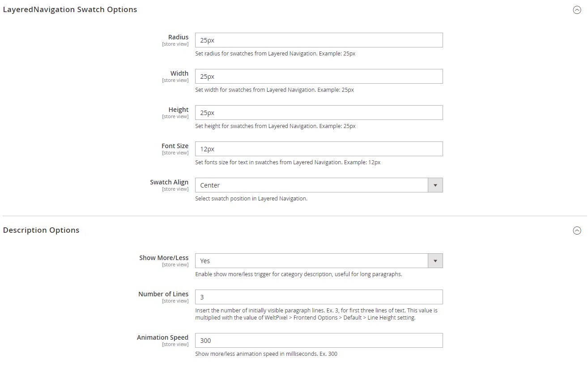Image resolution: width=588 pixels, height=367 pixels.
Task: Open the Show More/Less dropdown arrow
Action: pos(435,261)
